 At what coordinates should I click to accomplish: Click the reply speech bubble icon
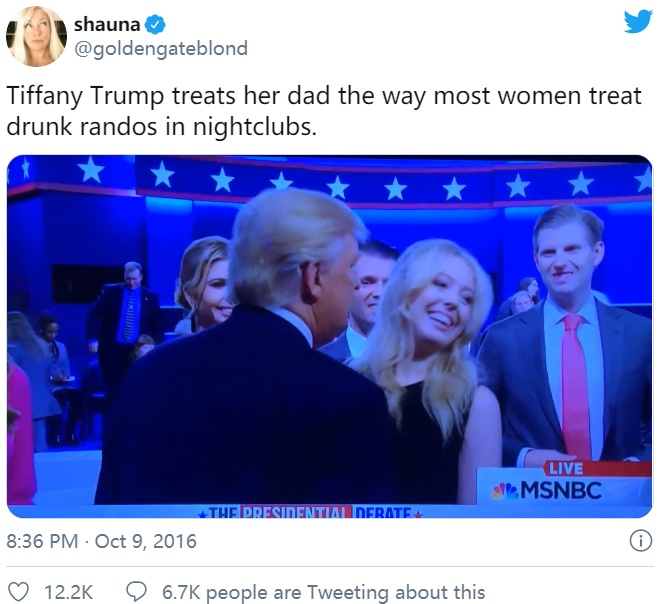point(137,592)
